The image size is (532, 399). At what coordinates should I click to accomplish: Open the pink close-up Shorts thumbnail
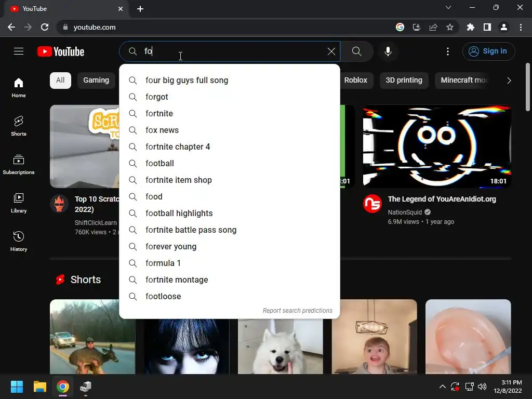click(468, 337)
